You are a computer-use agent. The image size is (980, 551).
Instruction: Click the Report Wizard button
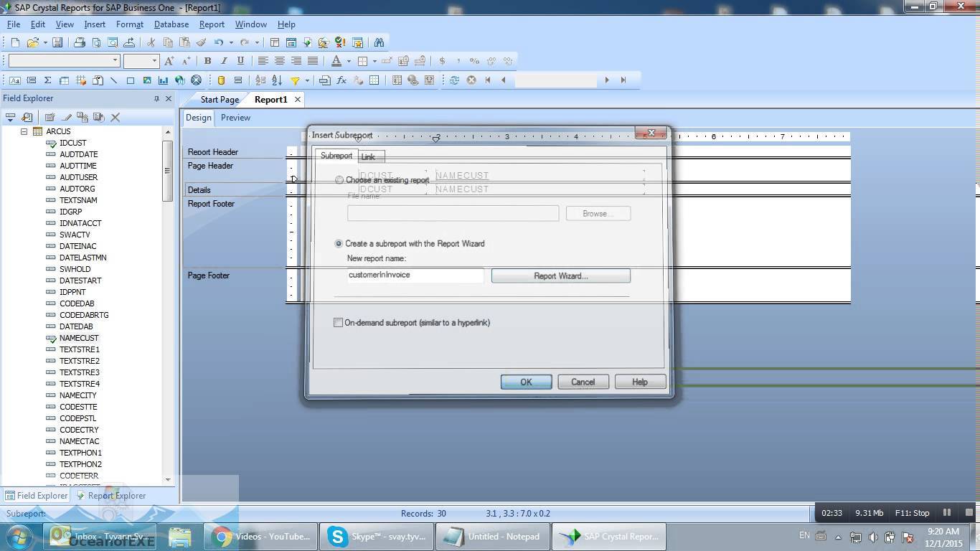tap(560, 275)
